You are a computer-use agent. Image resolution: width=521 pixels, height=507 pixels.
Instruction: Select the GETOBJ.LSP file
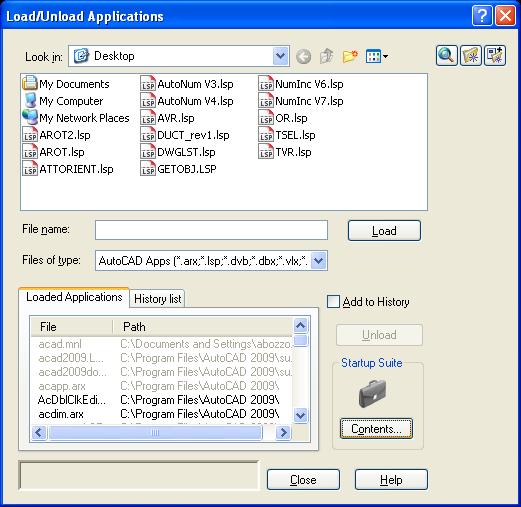(x=178, y=169)
